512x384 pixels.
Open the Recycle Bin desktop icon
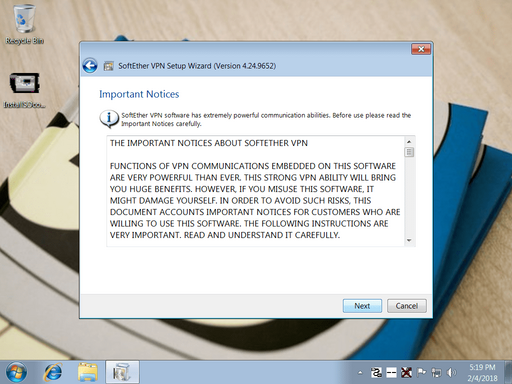click(24, 24)
